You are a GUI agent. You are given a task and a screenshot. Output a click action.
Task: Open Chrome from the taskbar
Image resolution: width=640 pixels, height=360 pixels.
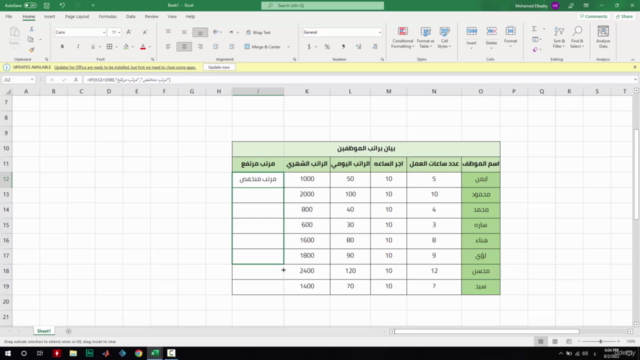click(x=138, y=353)
